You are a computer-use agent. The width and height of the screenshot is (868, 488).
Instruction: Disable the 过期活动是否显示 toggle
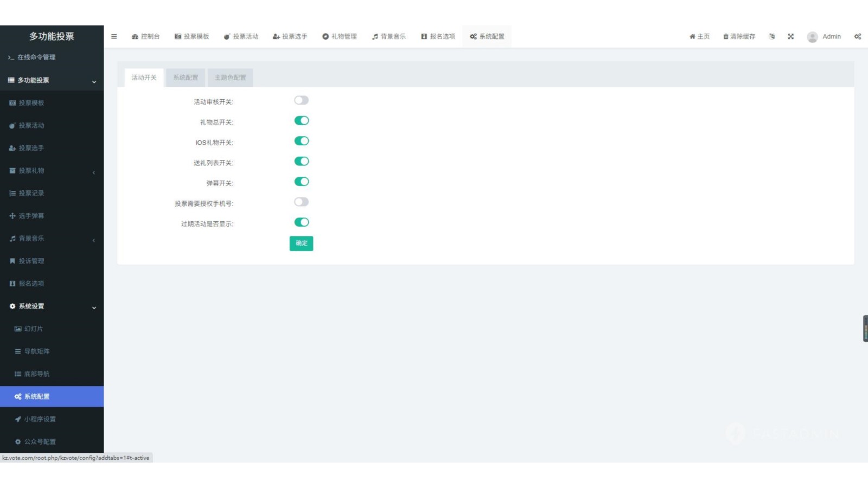point(301,222)
